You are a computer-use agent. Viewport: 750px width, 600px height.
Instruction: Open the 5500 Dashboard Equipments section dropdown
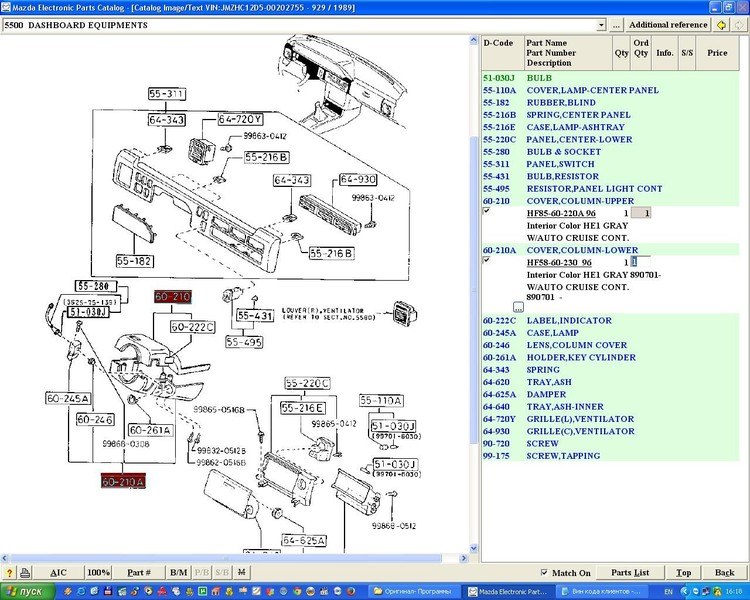pyautogui.click(x=601, y=25)
